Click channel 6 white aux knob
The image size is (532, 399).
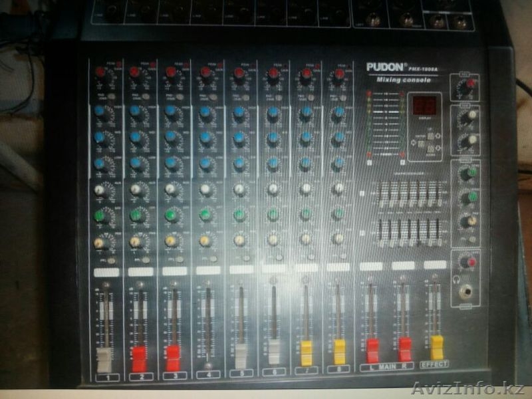point(273,190)
